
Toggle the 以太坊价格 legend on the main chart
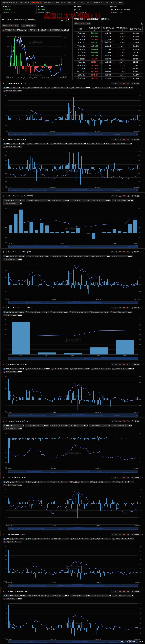[58, 30]
